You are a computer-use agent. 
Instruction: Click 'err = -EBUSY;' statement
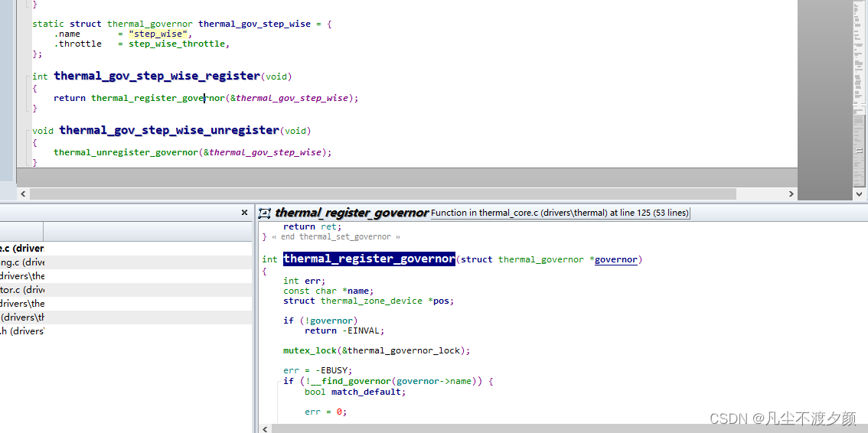coord(318,370)
